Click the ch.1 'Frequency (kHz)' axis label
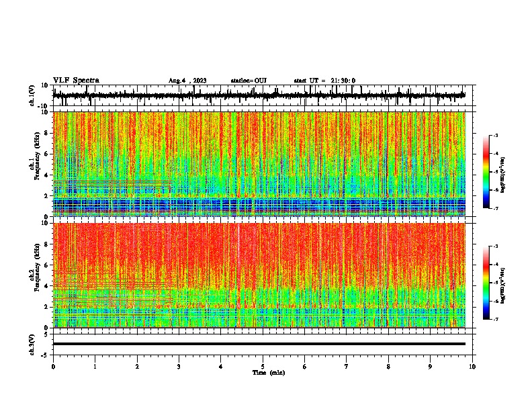 [x=37, y=156]
